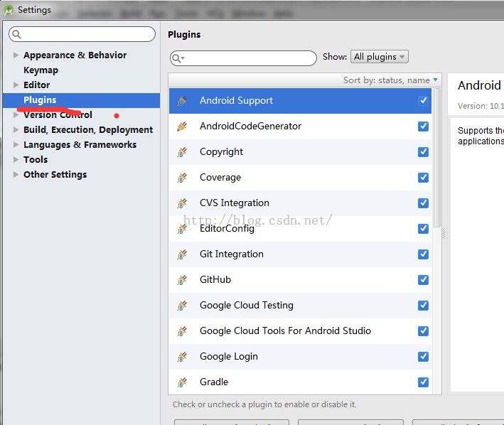Uncheck the Google Cloud Testing plugin

424,306
